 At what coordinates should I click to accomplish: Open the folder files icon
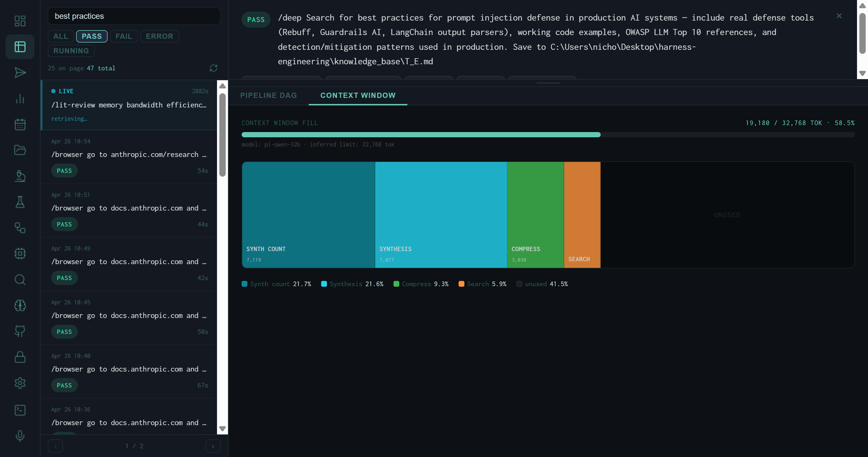[20, 150]
